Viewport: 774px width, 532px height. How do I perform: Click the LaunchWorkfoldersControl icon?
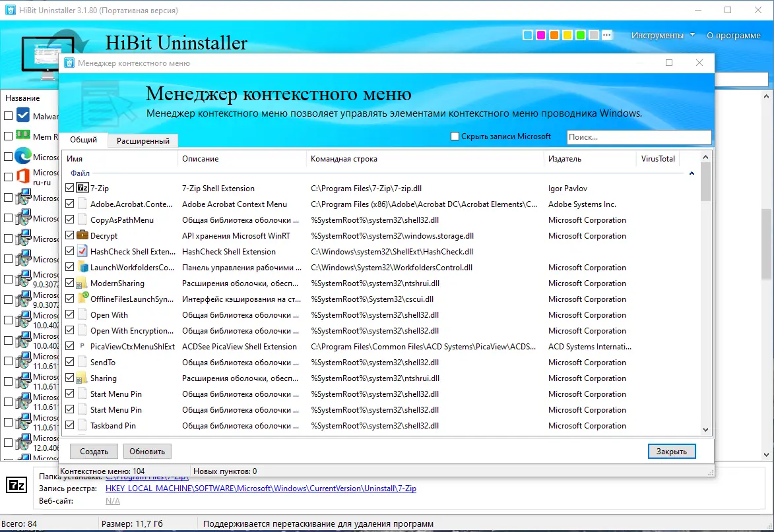(82, 267)
